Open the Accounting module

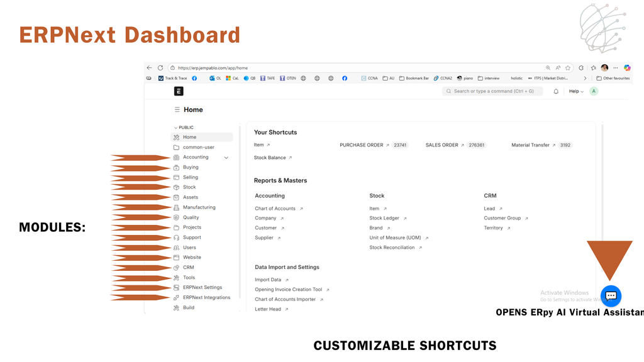click(x=196, y=157)
